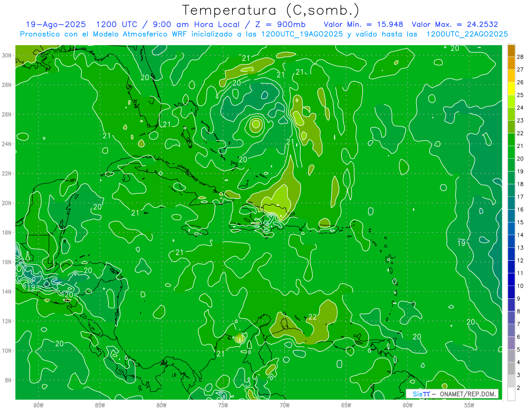Click the "60W" longitude axis label

pyautogui.click(x=407, y=406)
